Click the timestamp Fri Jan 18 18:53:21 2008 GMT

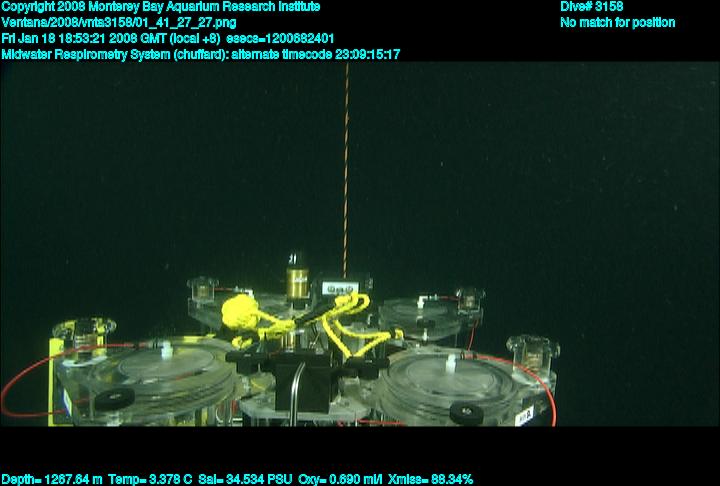pos(85,38)
